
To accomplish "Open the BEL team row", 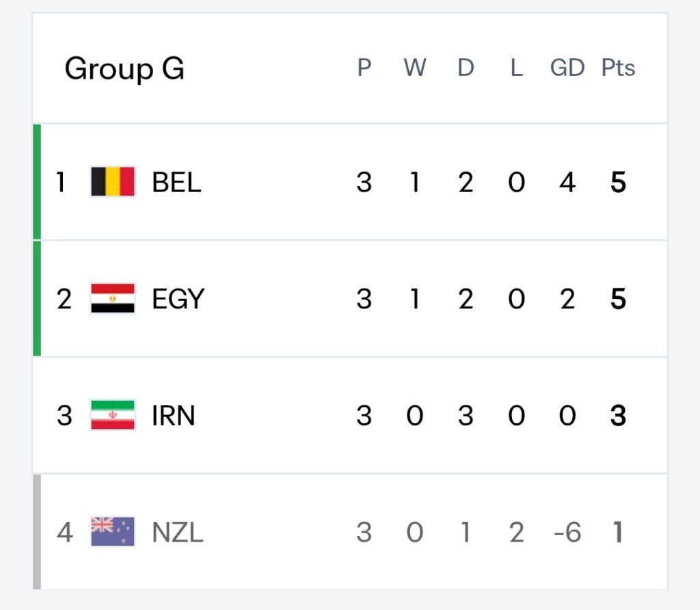I will pos(350,182).
